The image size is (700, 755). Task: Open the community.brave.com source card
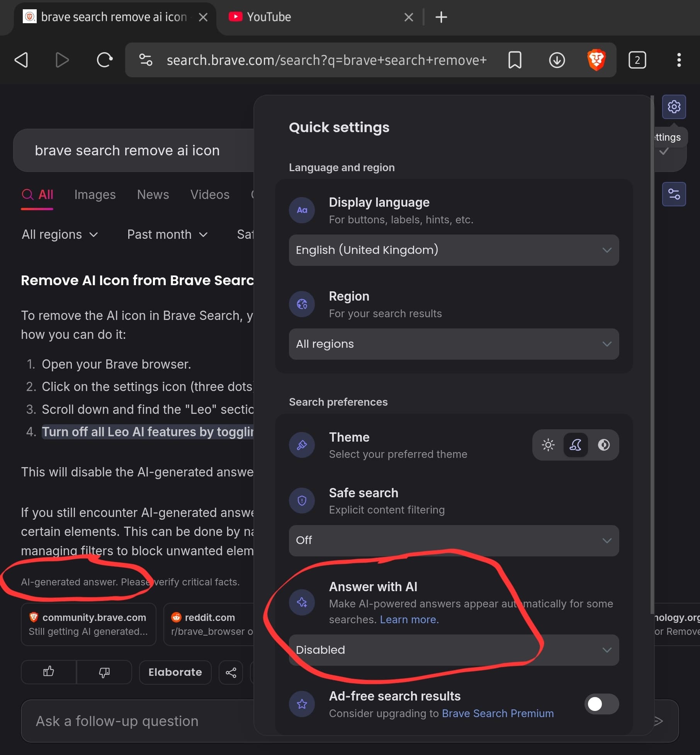88,624
